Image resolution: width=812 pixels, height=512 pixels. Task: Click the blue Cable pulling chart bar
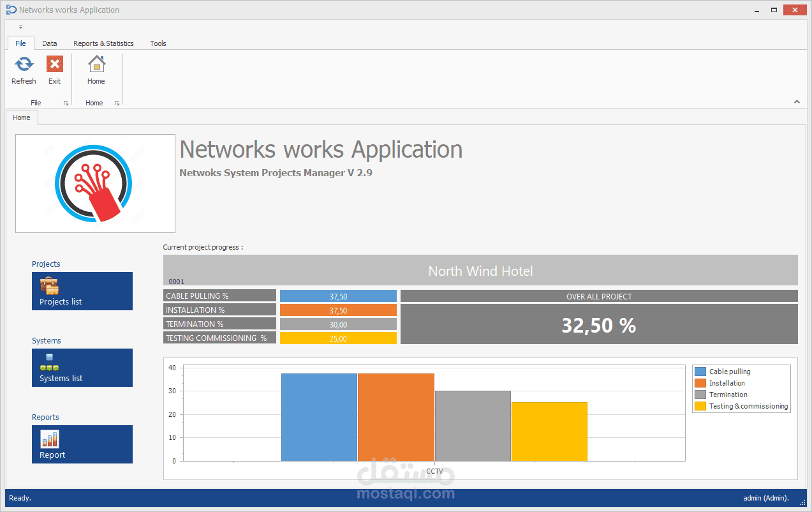point(319,417)
